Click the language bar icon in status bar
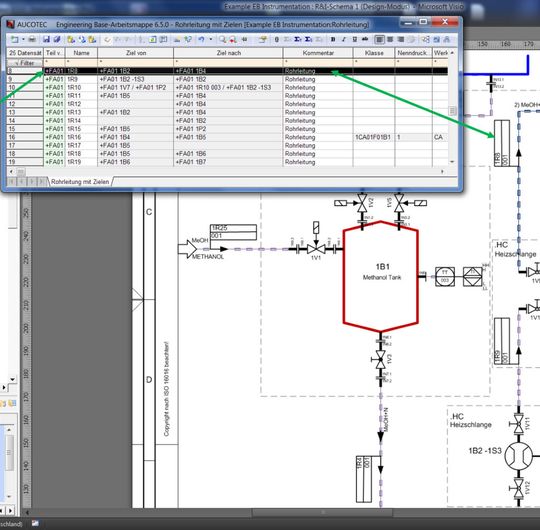Viewport: 540px width, 530px height. click(35, 523)
